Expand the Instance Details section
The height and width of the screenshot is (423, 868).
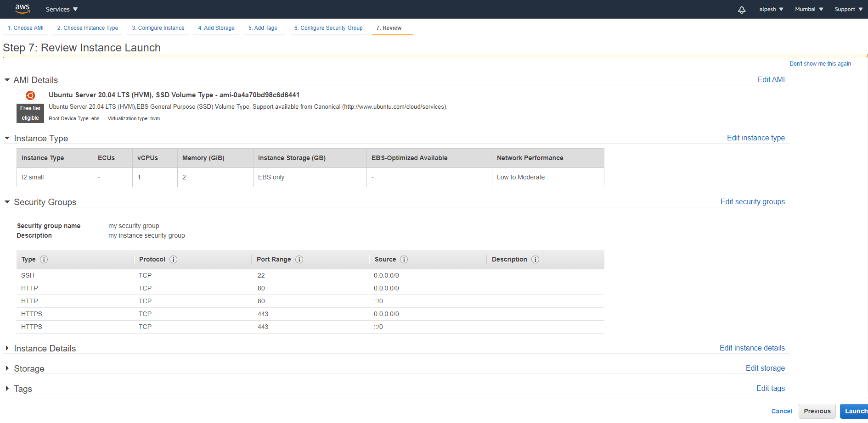pos(7,348)
